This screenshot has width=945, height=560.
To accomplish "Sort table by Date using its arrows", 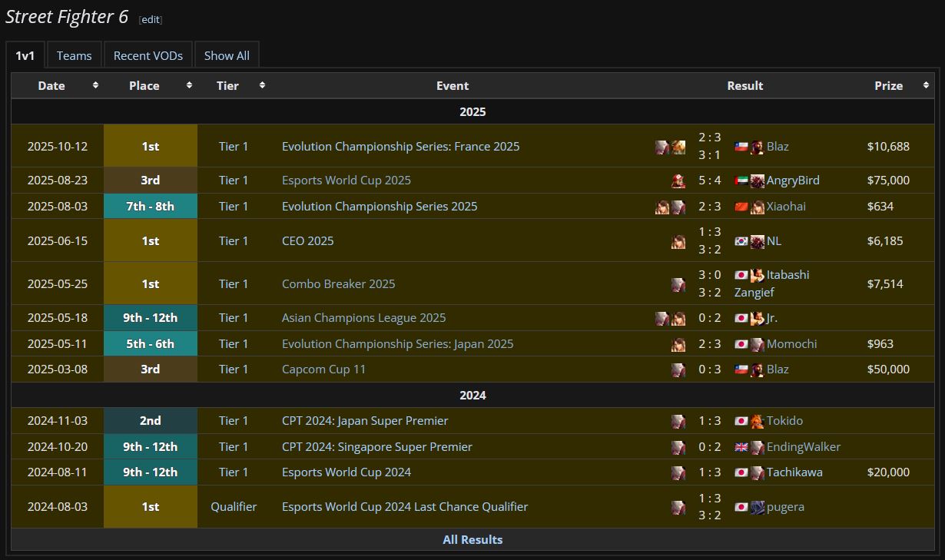I will (x=95, y=85).
